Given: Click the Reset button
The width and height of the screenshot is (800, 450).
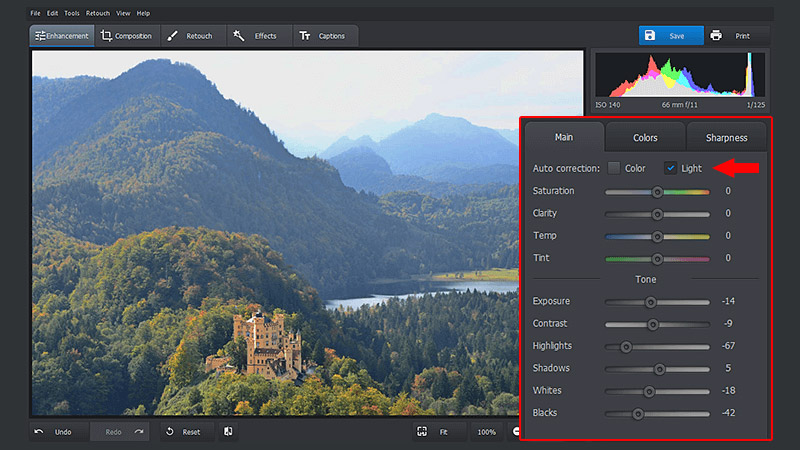Looking at the screenshot, I should pos(188,432).
